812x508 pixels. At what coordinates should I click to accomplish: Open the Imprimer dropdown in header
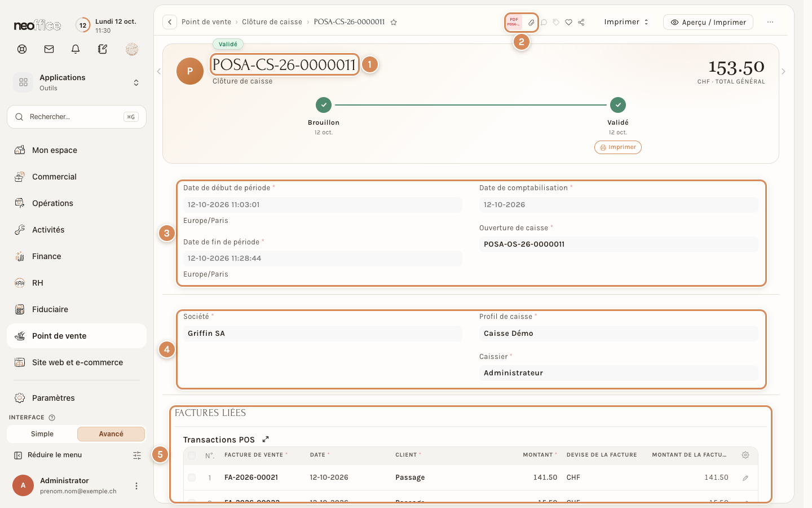click(x=626, y=22)
